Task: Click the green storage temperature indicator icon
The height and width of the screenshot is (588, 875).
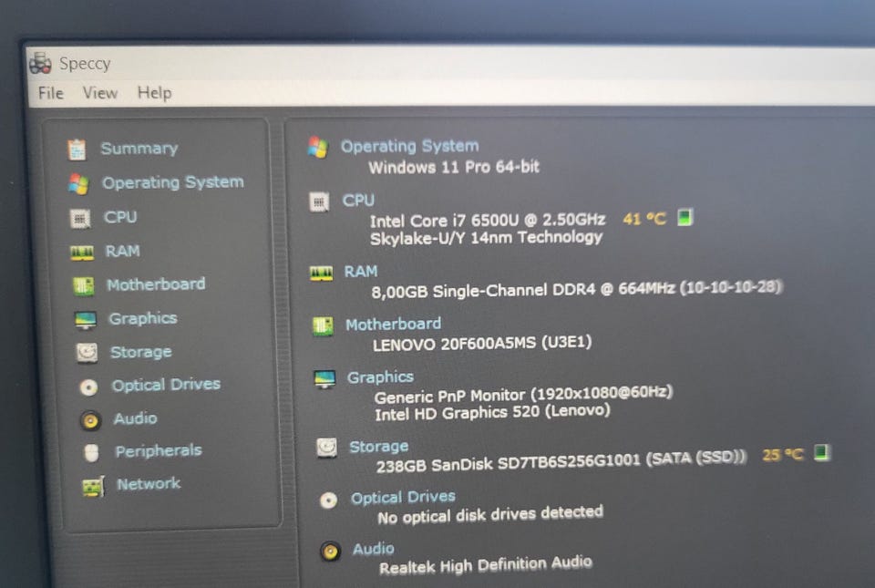Action: point(822,452)
